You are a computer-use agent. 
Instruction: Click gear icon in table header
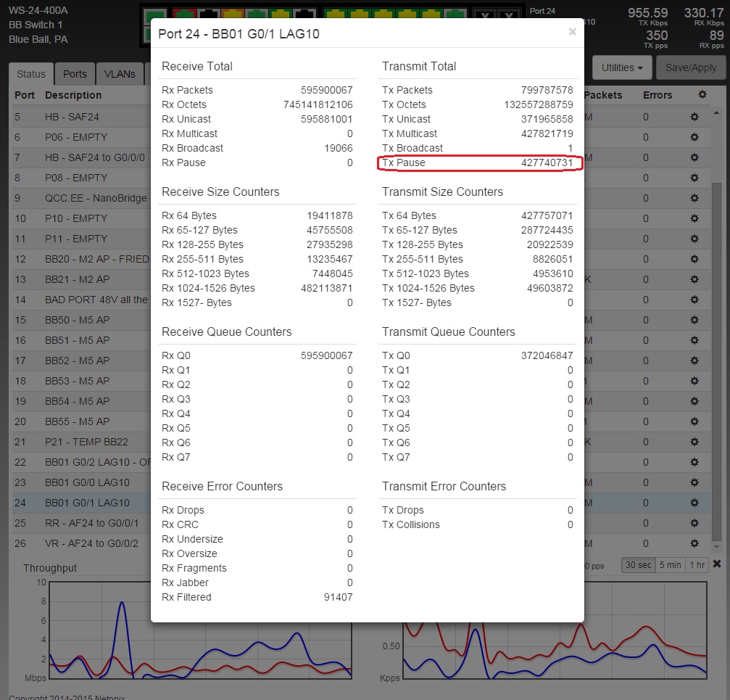coord(701,95)
